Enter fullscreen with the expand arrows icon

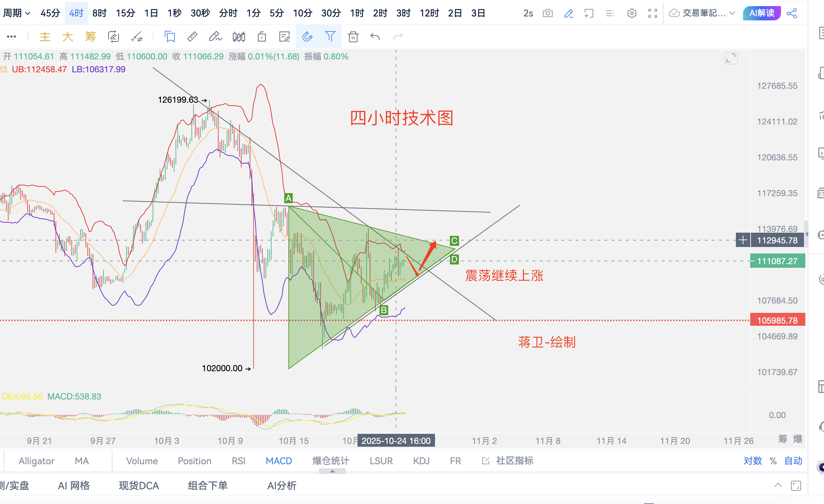[x=653, y=14]
